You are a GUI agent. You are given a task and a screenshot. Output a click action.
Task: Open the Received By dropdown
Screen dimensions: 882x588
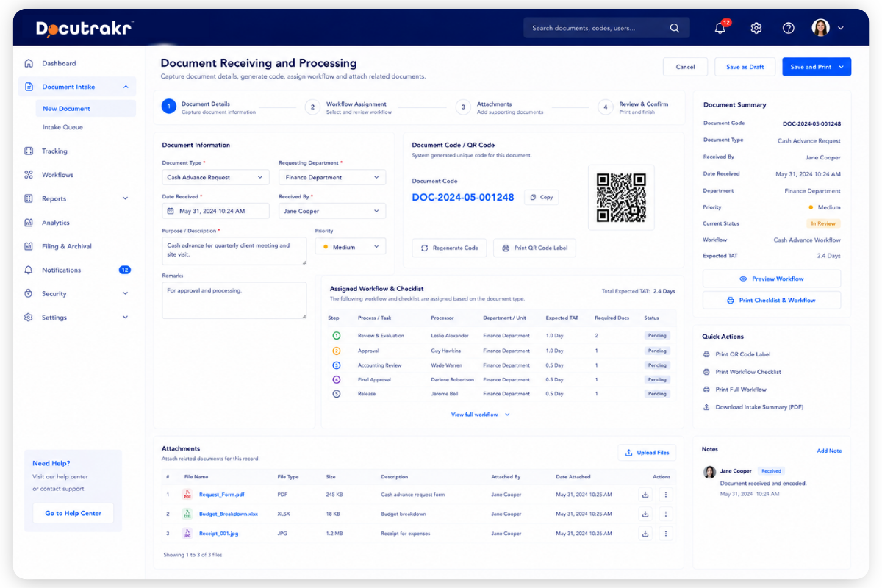(x=332, y=211)
